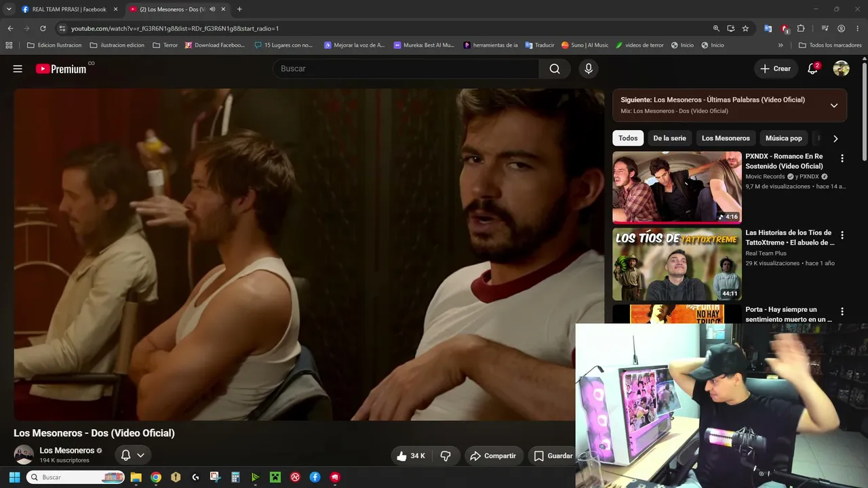868x488 pixels.
Task: Open a new browser tab
Action: tap(239, 9)
